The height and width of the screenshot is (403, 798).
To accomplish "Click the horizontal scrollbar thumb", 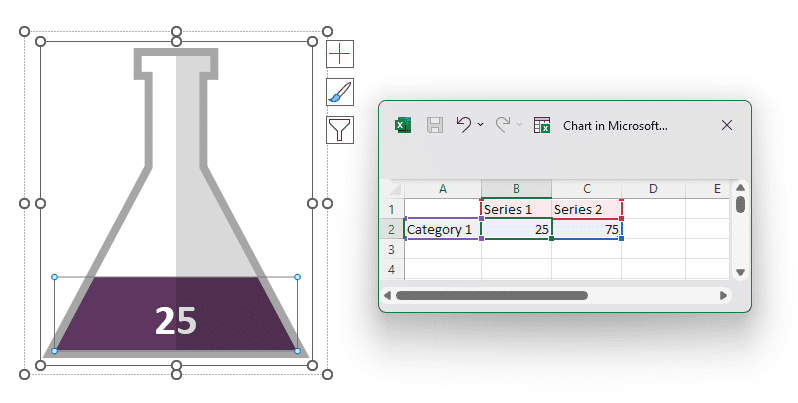I will (492, 296).
